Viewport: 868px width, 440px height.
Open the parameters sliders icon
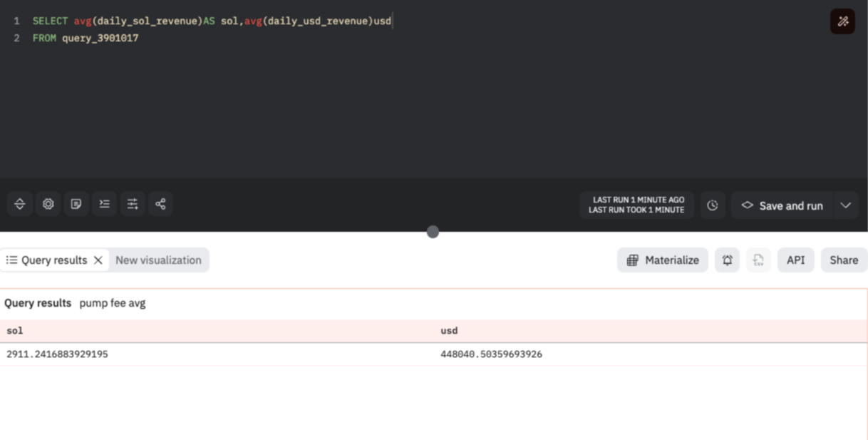pos(133,204)
